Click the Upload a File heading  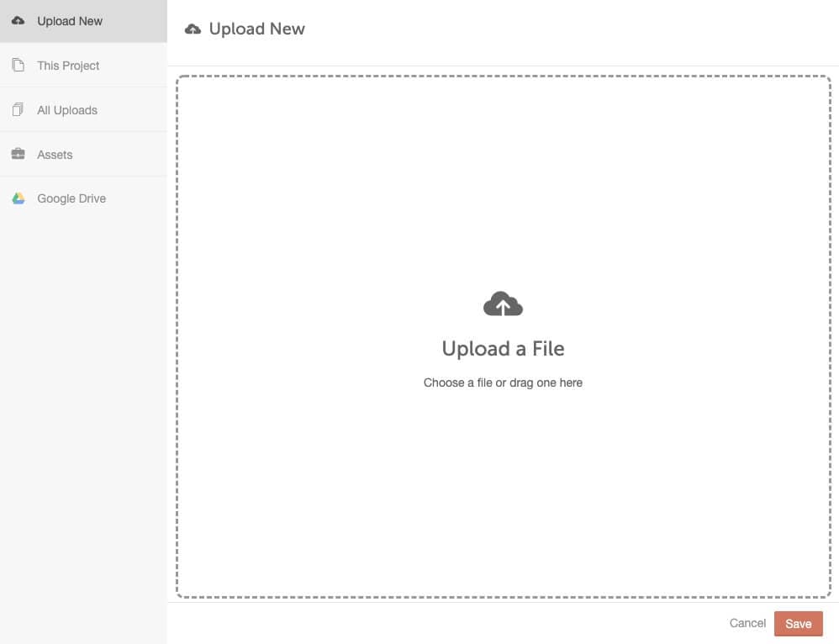pyautogui.click(x=503, y=349)
